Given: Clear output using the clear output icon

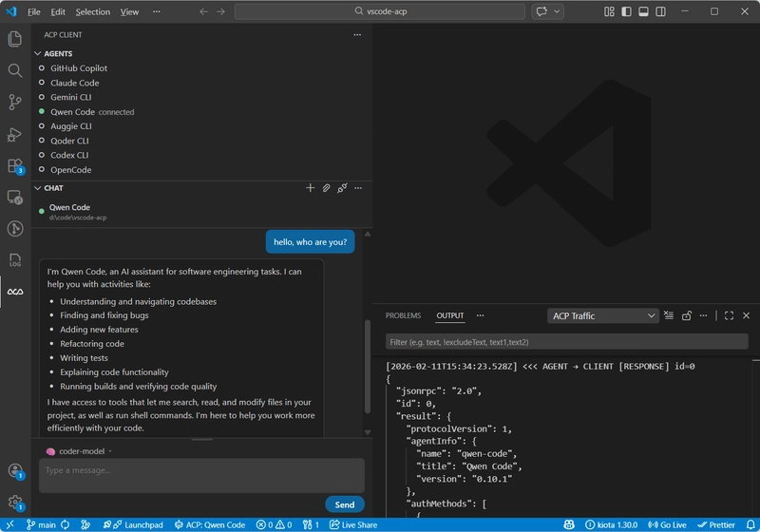Looking at the screenshot, I should tap(670, 315).
